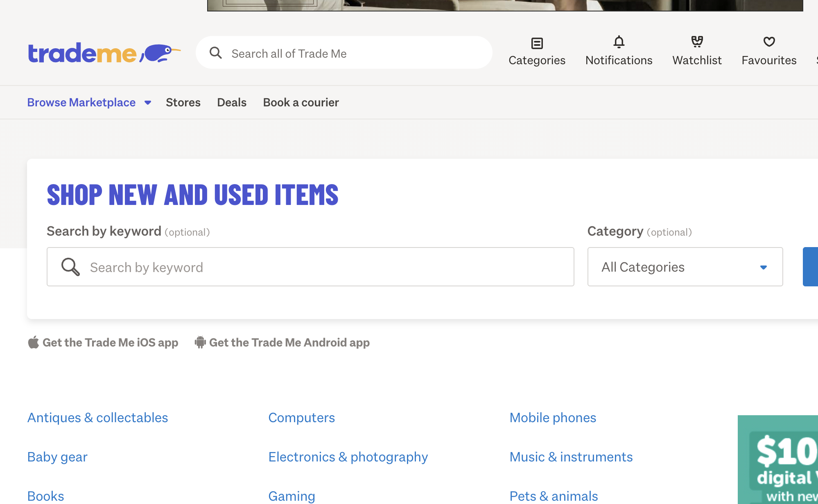The image size is (818, 504).
Task: Open the Favourites heart icon
Action: (x=769, y=42)
